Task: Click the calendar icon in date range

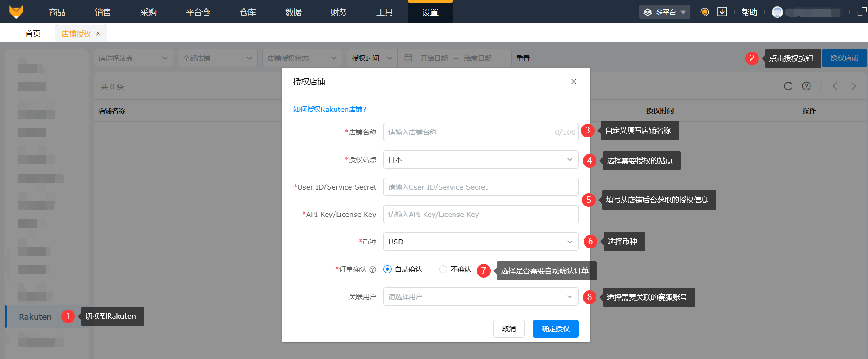Action: coord(408,58)
